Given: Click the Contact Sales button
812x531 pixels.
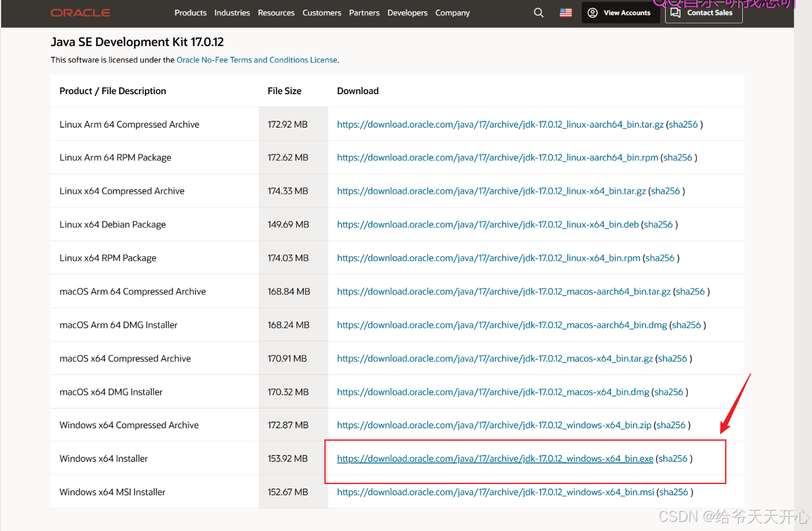Looking at the screenshot, I should tap(704, 12).
